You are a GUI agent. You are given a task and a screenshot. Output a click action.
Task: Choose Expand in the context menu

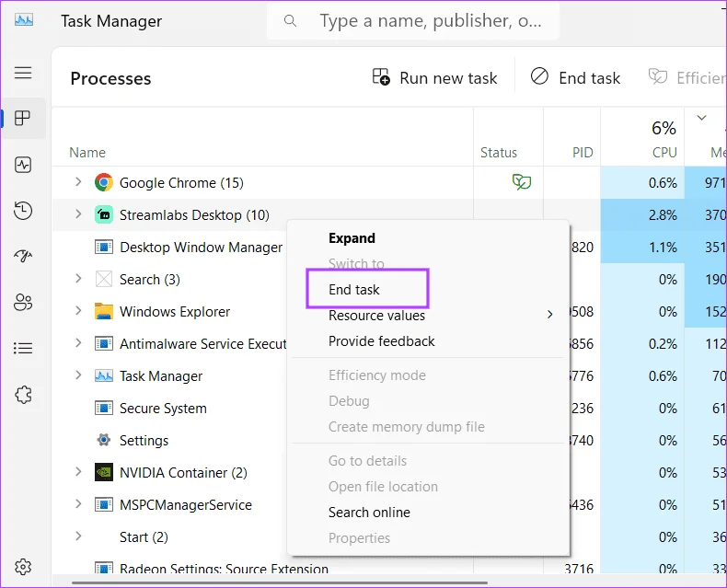point(352,238)
